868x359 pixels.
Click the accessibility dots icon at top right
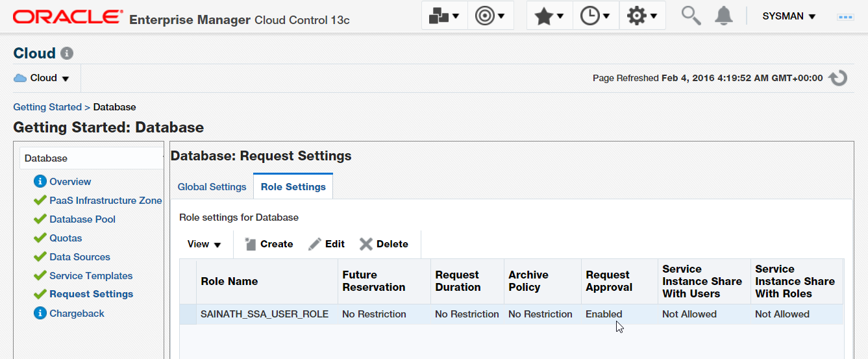pyautogui.click(x=845, y=16)
